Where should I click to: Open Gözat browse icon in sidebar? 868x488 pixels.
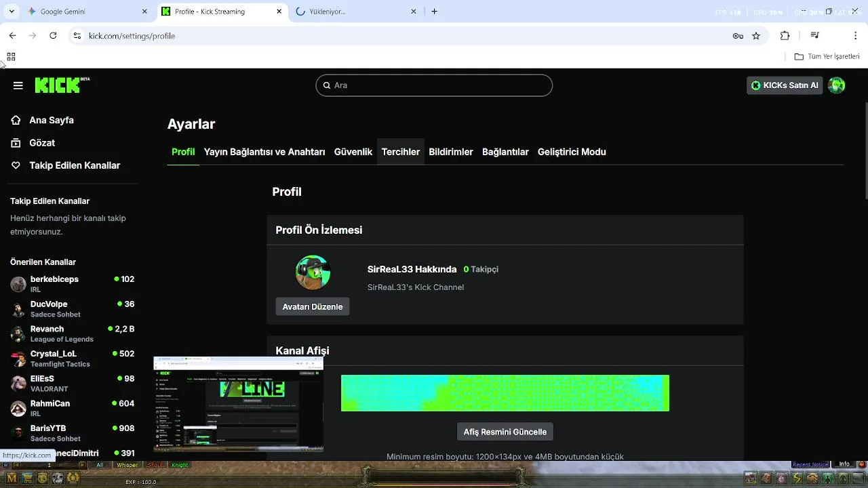pos(16,143)
